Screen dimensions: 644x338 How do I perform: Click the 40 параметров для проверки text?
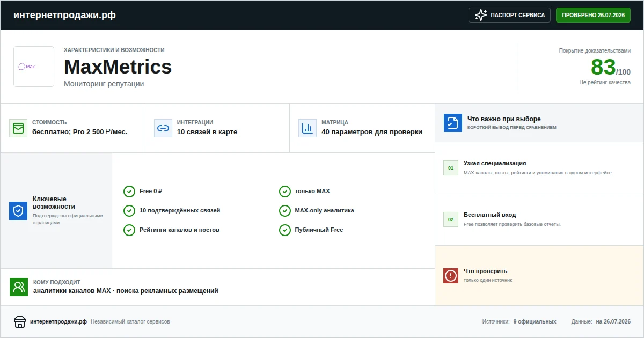(x=372, y=132)
